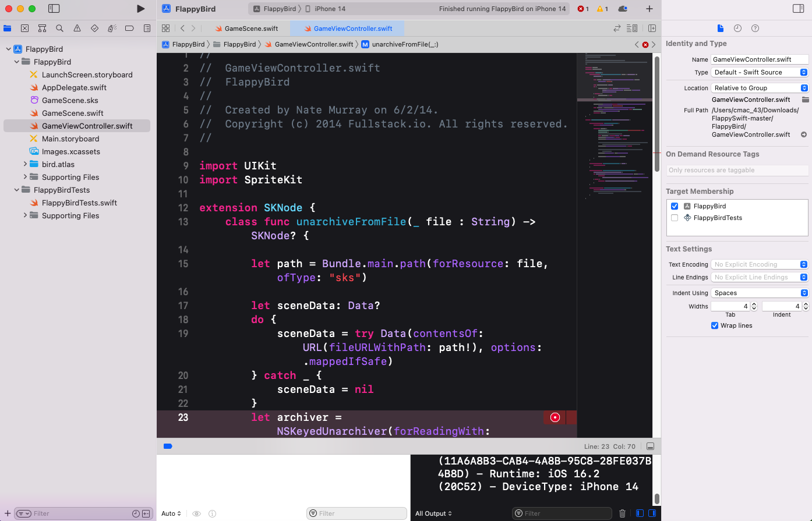
Task: Expand Supporting Files under FlappyBird
Action: pyautogui.click(x=25, y=177)
